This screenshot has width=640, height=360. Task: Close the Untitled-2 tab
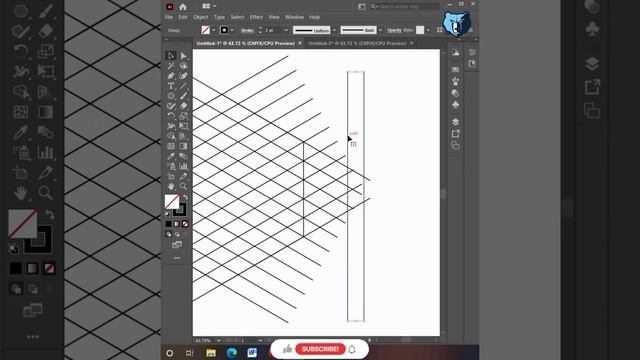tap(412, 43)
